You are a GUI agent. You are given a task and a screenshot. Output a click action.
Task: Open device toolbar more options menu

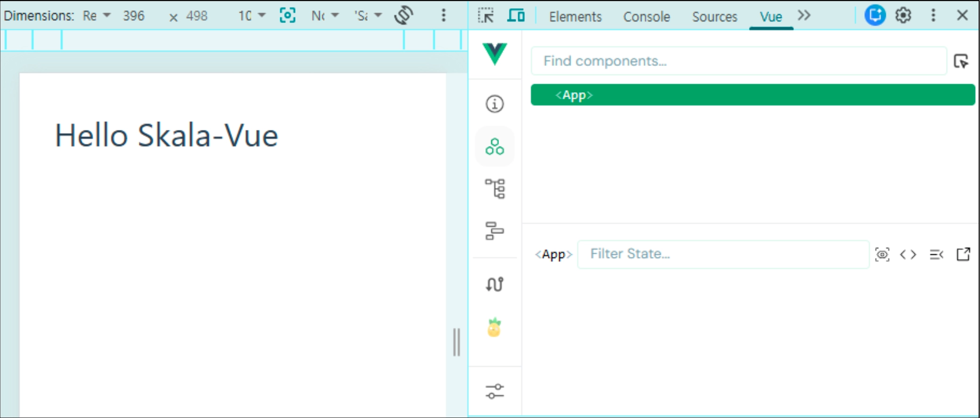click(x=443, y=16)
